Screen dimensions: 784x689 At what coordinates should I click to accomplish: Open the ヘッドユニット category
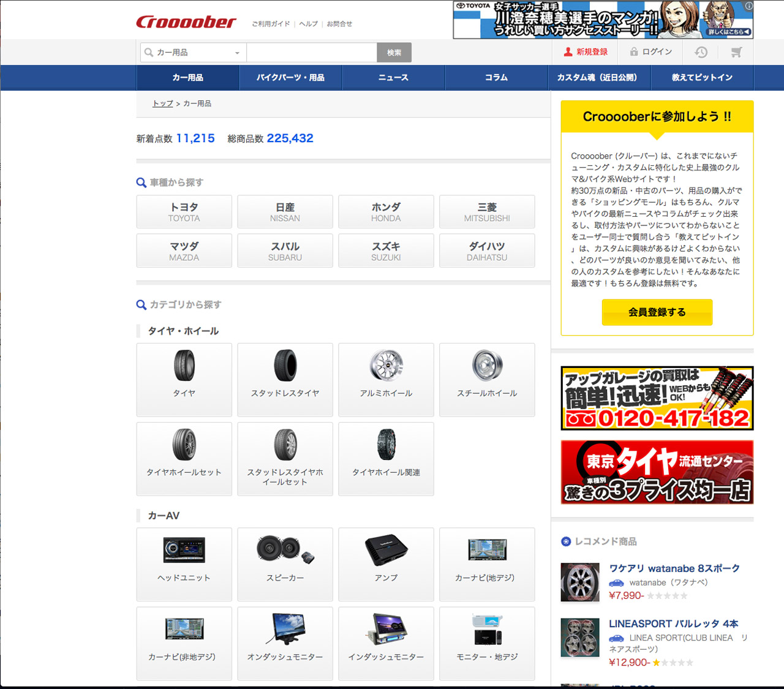(184, 564)
